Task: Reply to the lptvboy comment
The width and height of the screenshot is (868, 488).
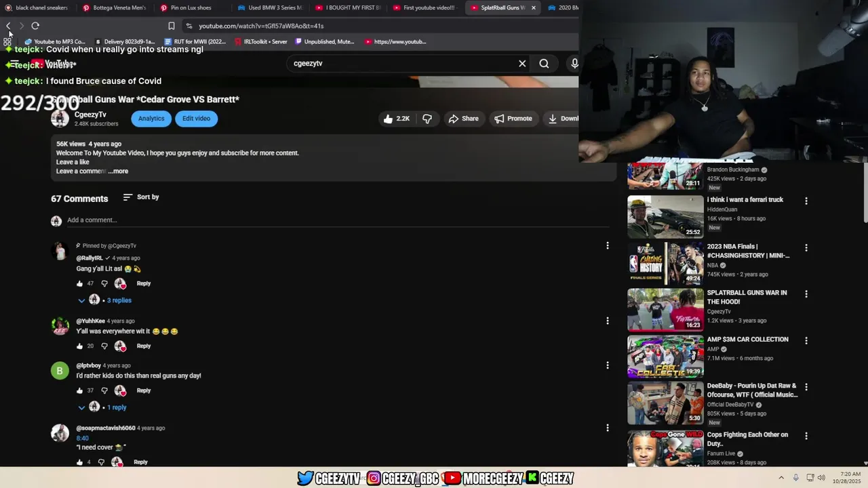Action: pyautogui.click(x=144, y=391)
